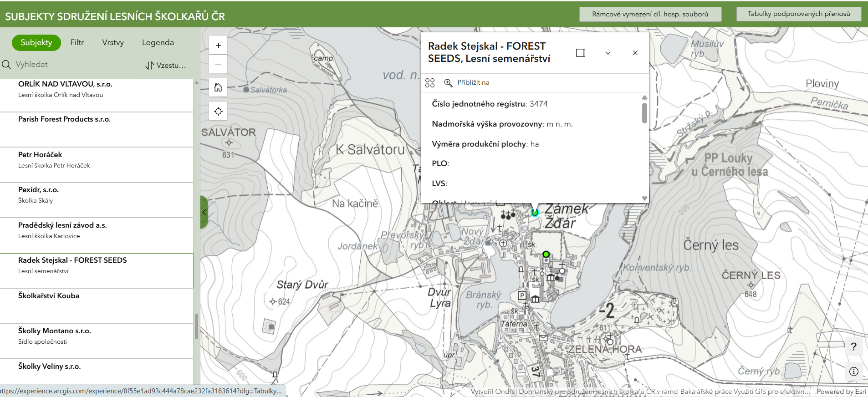Zoom in on the map
868x397 pixels.
[x=218, y=45]
